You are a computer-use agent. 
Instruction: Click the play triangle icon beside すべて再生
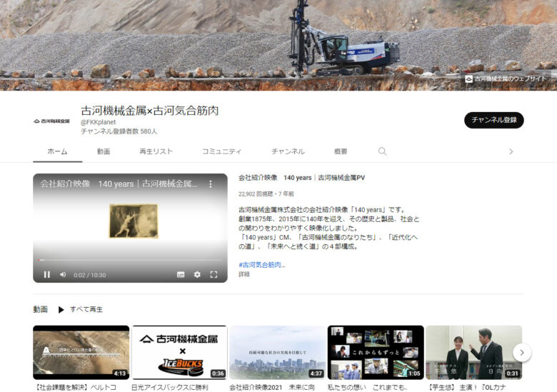point(61,310)
